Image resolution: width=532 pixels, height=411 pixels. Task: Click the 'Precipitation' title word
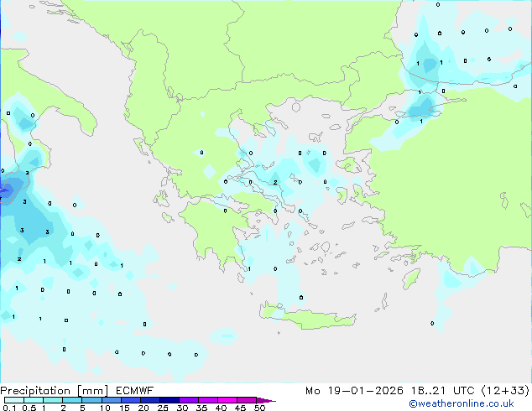35,391
